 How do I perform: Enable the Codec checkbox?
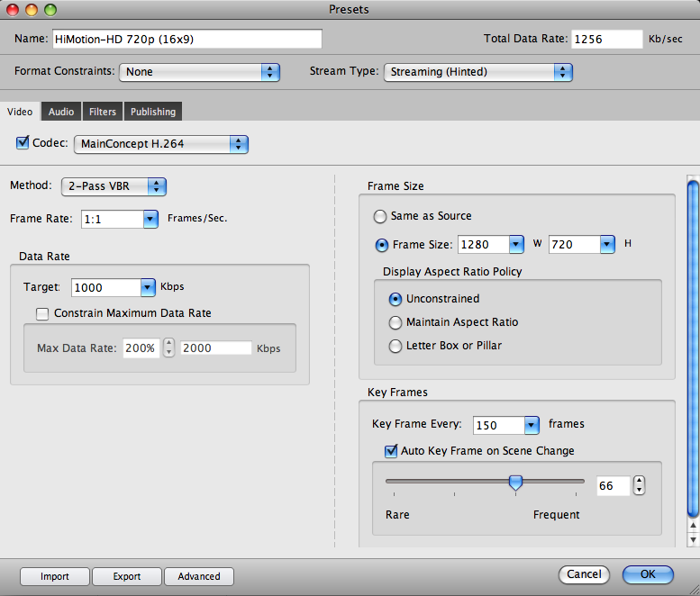coord(23,143)
